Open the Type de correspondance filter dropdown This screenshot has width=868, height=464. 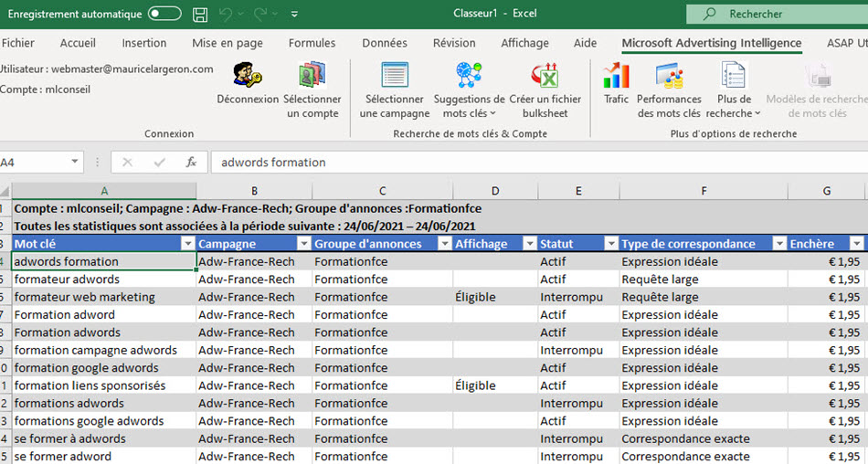coord(779,244)
